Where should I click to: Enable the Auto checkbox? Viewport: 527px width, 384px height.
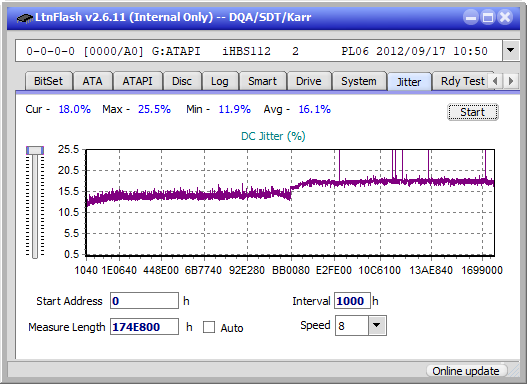209,327
